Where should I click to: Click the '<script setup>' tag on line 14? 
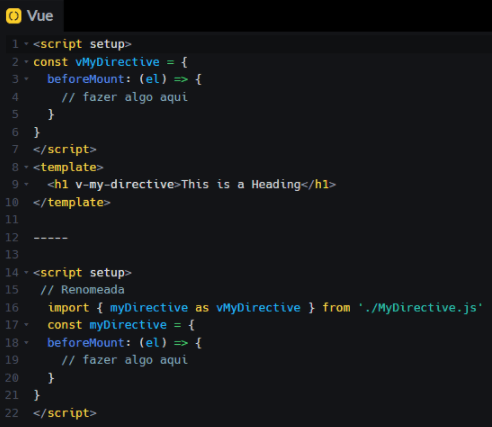tap(82, 273)
